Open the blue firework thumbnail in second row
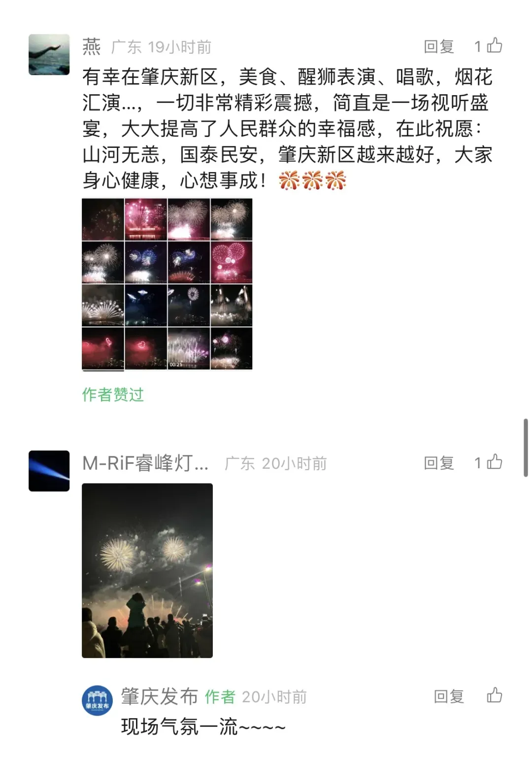Screen dimensions: 532x760 145,262
